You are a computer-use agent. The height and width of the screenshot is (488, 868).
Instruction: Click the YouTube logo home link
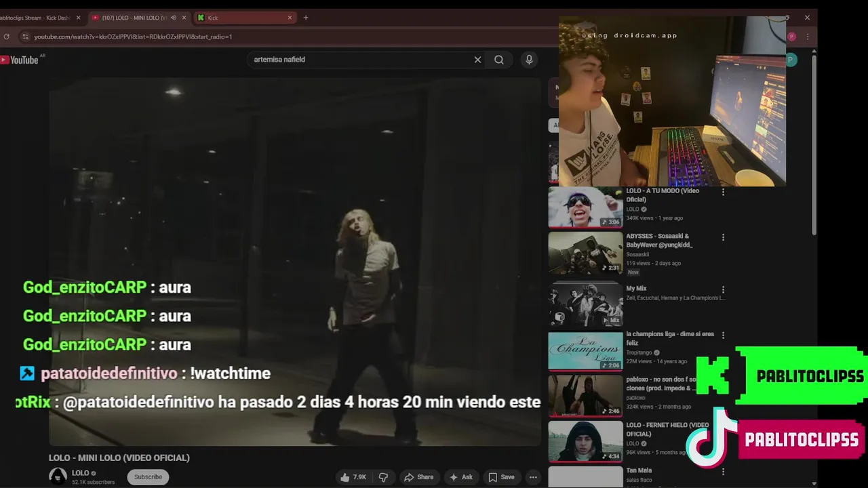[x=20, y=60]
